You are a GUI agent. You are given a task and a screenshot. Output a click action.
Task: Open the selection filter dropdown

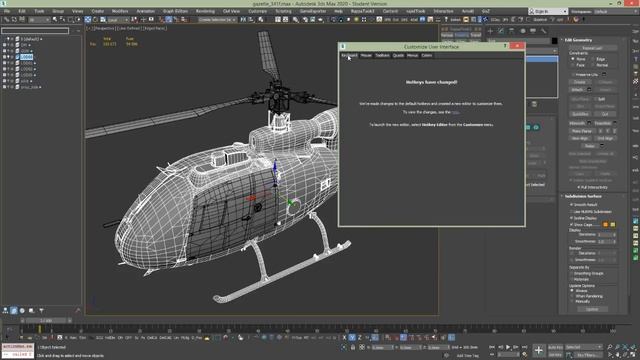[39, 20]
